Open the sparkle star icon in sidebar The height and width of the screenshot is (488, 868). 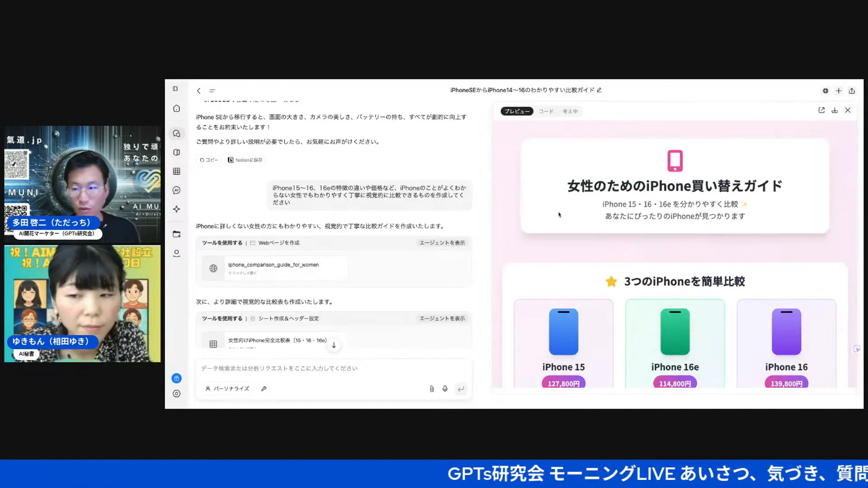pos(177,209)
